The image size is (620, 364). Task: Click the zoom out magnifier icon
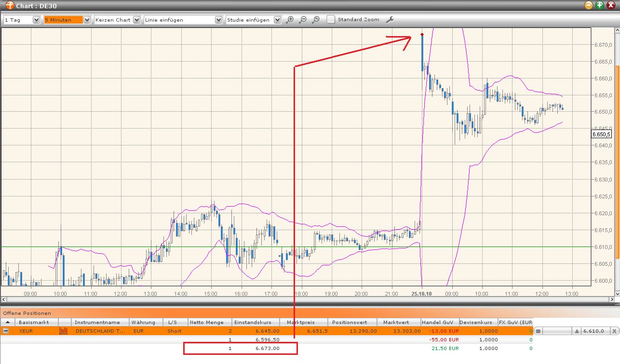point(303,20)
